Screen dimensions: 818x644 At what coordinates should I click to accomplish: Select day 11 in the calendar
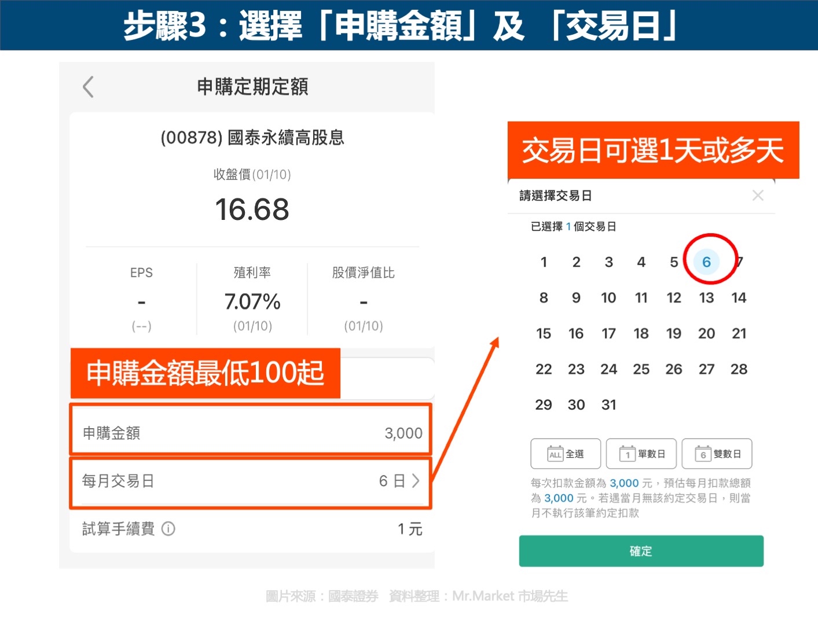(x=641, y=298)
